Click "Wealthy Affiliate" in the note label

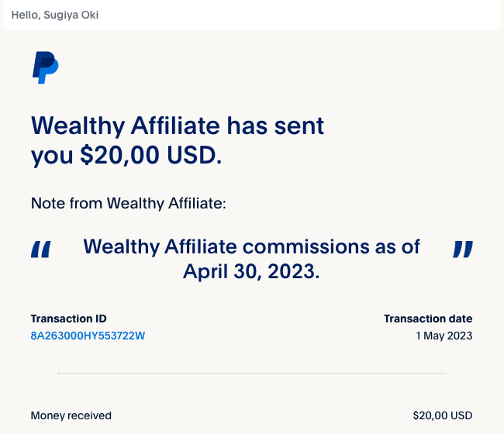[x=167, y=203]
